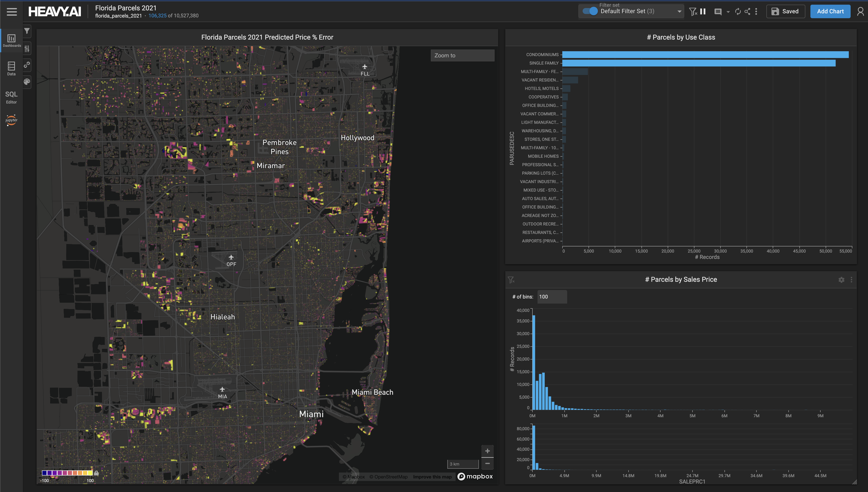Viewport: 868px width, 492px height.
Task: Go to the Data section
Action: [11, 69]
